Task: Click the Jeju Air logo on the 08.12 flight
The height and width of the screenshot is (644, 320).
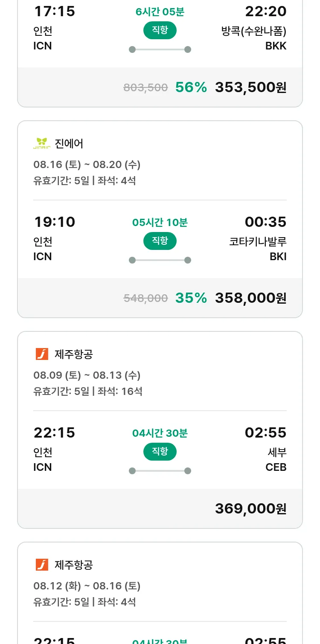Action: pyautogui.click(x=42, y=565)
